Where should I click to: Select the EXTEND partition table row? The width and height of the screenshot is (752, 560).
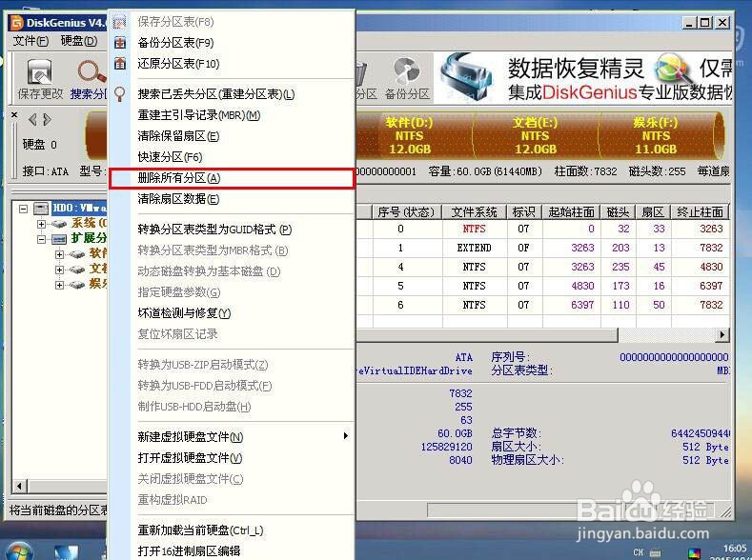(542, 248)
